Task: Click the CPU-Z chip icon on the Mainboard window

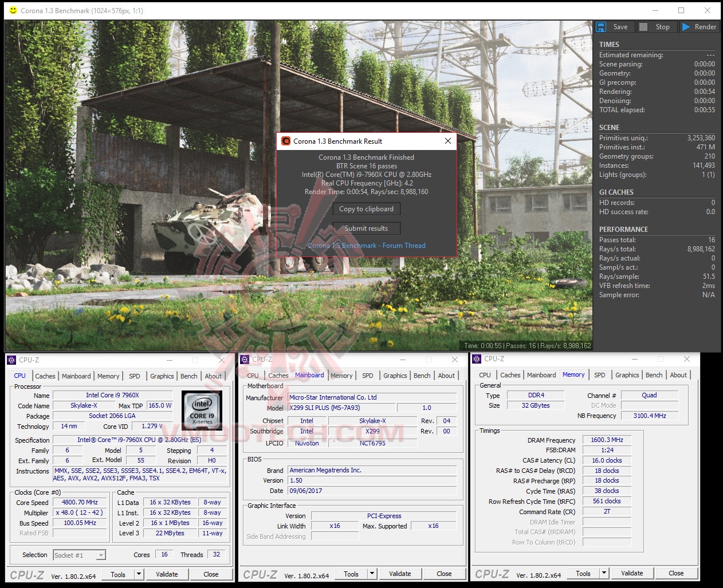Action: point(243,360)
